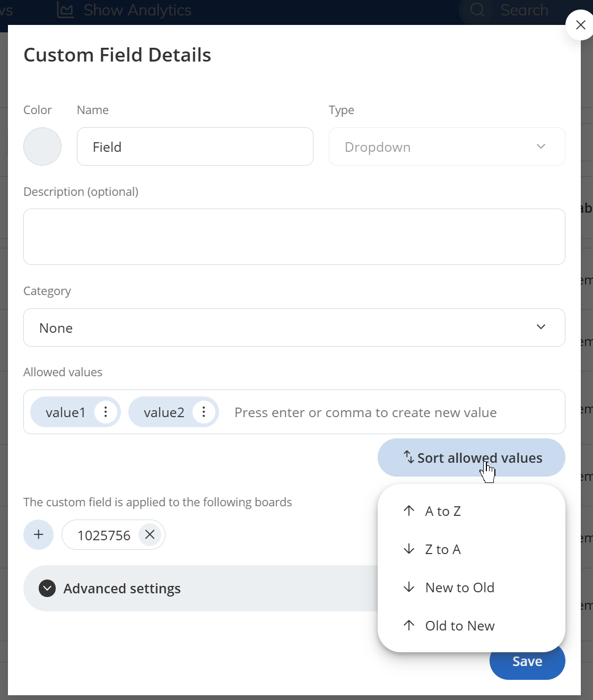Open the field Color swatch circle
The height and width of the screenshot is (700, 593).
click(x=42, y=146)
